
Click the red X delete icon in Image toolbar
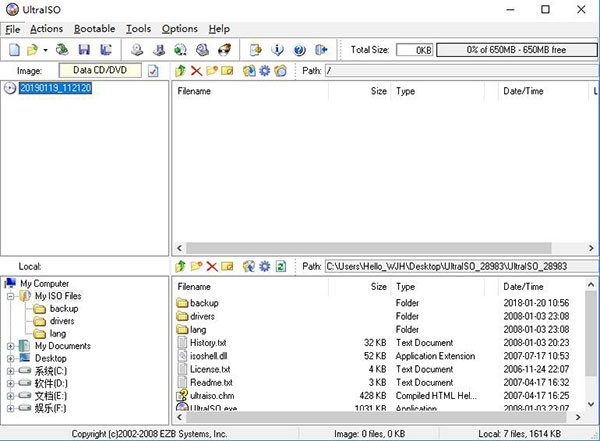196,71
